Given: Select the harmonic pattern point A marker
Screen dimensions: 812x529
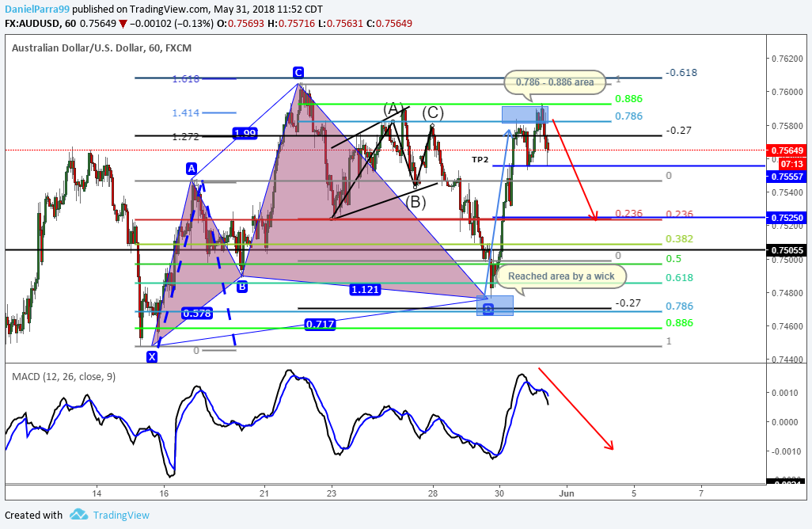Looking at the screenshot, I should point(192,169).
